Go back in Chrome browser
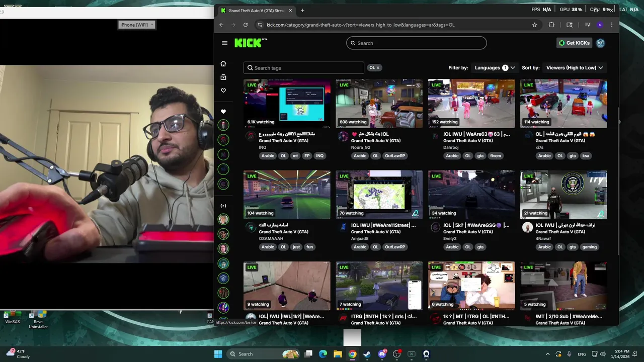 coord(221,25)
